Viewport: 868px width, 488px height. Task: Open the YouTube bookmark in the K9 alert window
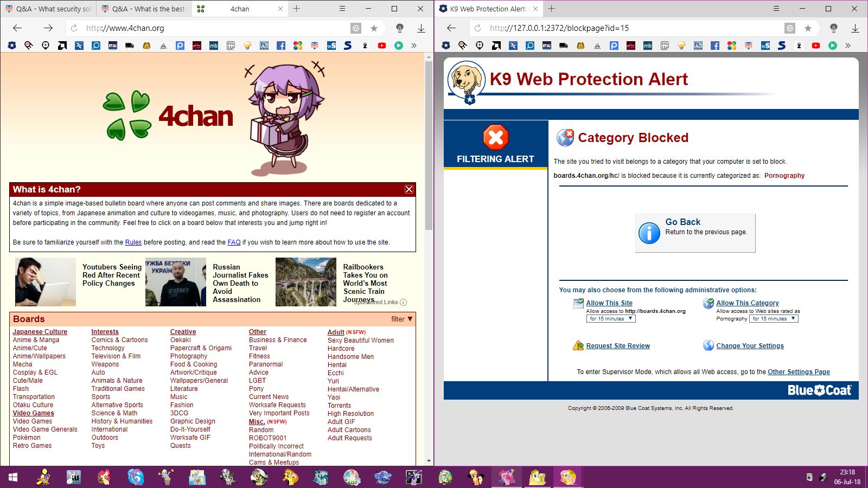tap(816, 46)
